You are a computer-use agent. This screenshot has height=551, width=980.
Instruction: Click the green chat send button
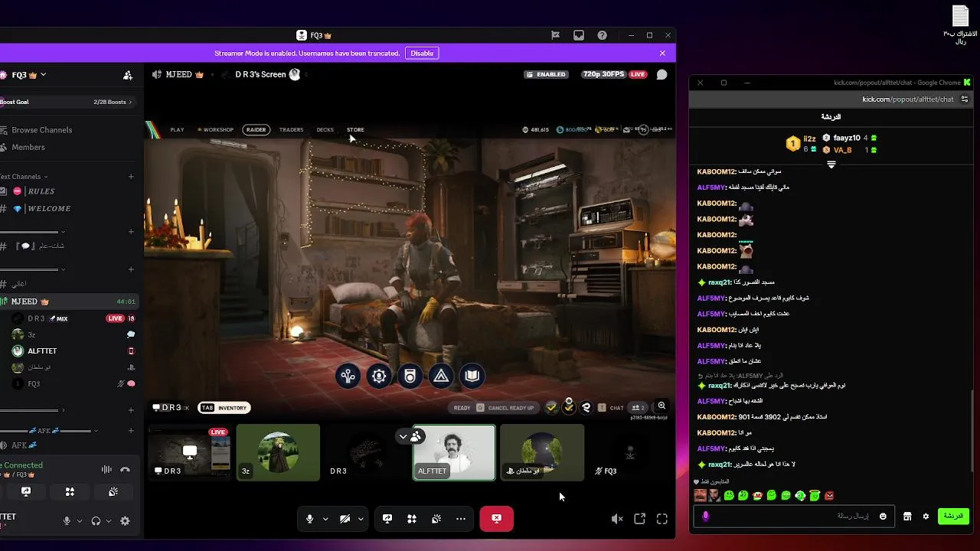click(953, 517)
